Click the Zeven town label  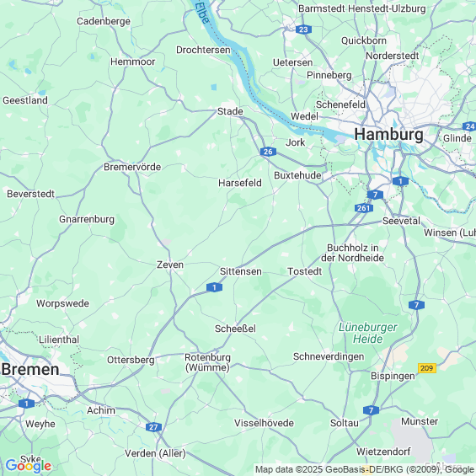(x=170, y=265)
